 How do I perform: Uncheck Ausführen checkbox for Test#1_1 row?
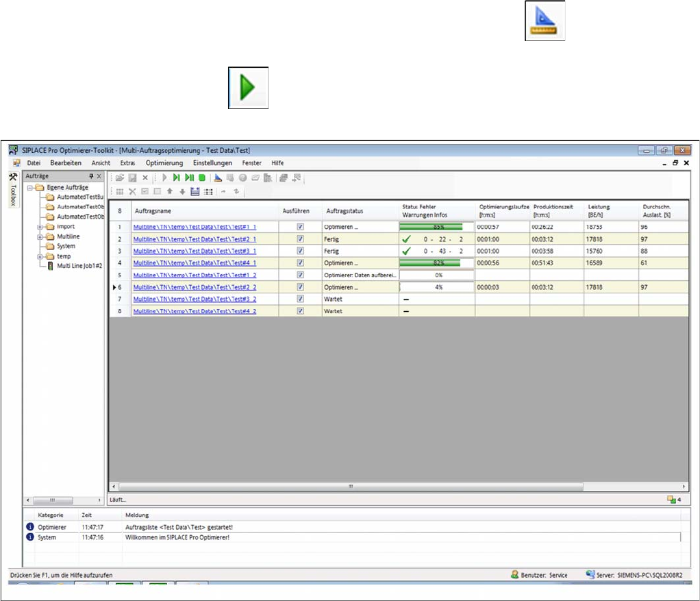(x=300, y=226)
